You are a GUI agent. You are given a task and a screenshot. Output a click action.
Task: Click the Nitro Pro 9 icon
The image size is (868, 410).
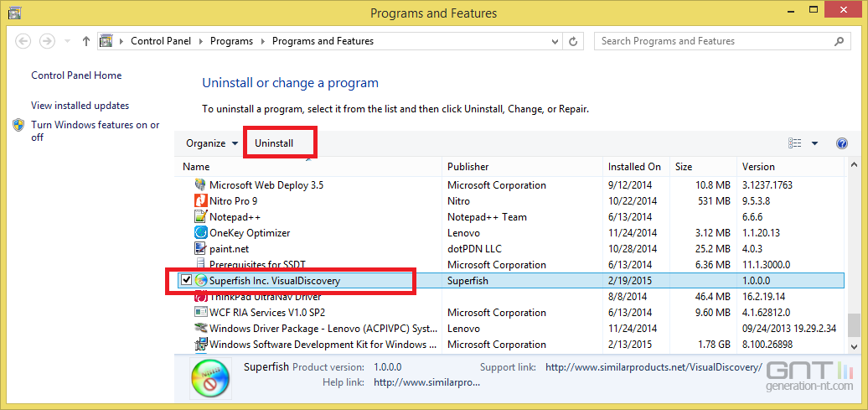(200, 200)
